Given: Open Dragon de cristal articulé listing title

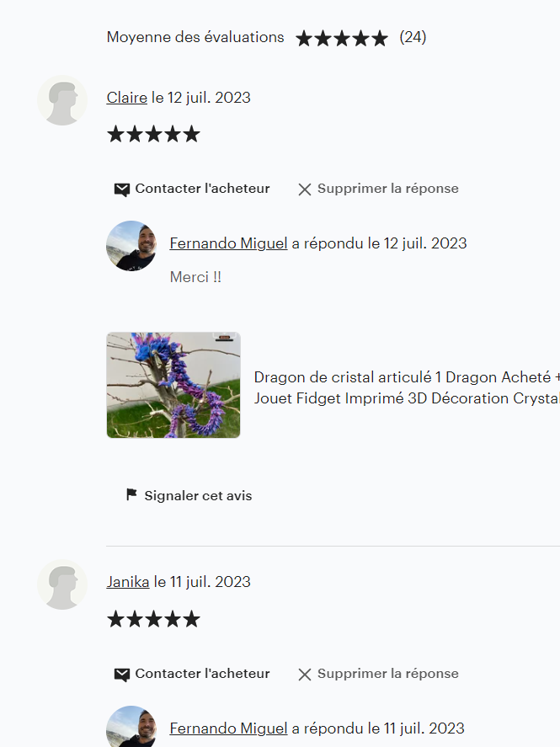Looking at the screenshot, I should tap(407, 387).
